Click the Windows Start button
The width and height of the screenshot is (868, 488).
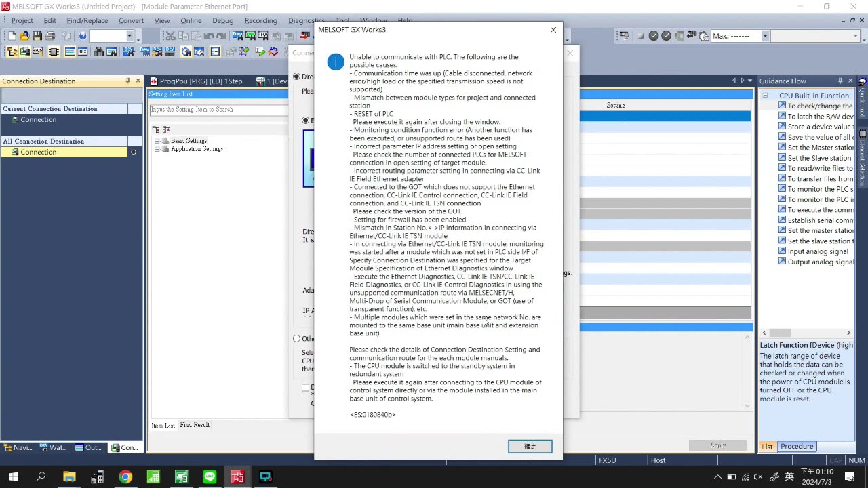tap(13, 477)
